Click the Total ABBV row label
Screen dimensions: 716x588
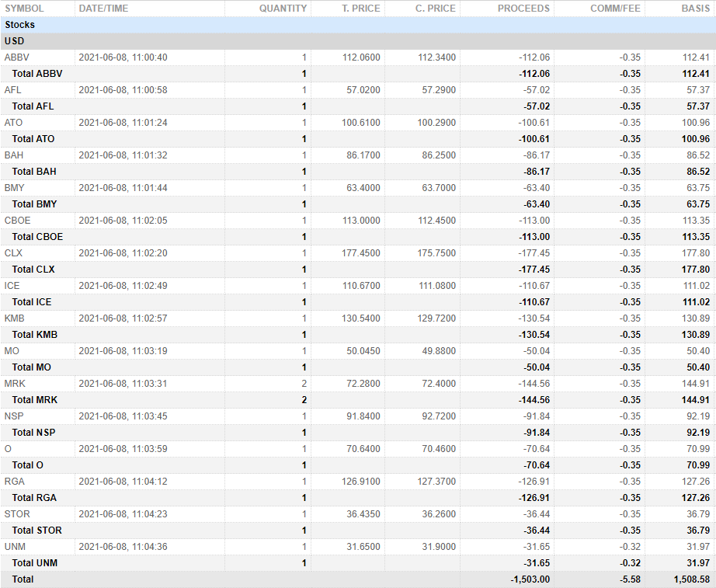pos(37,74)
